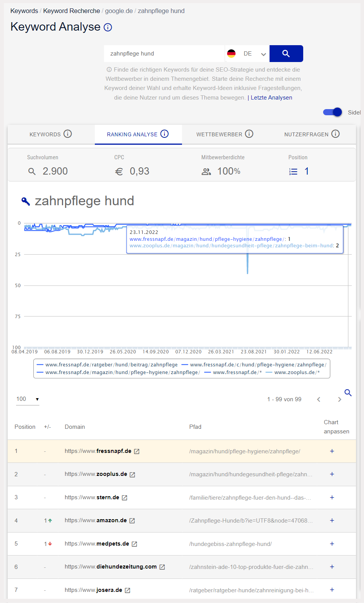This screenshot has height=603, width=364.
Task: Toggle the Sidebar switch
Action: 332,112
